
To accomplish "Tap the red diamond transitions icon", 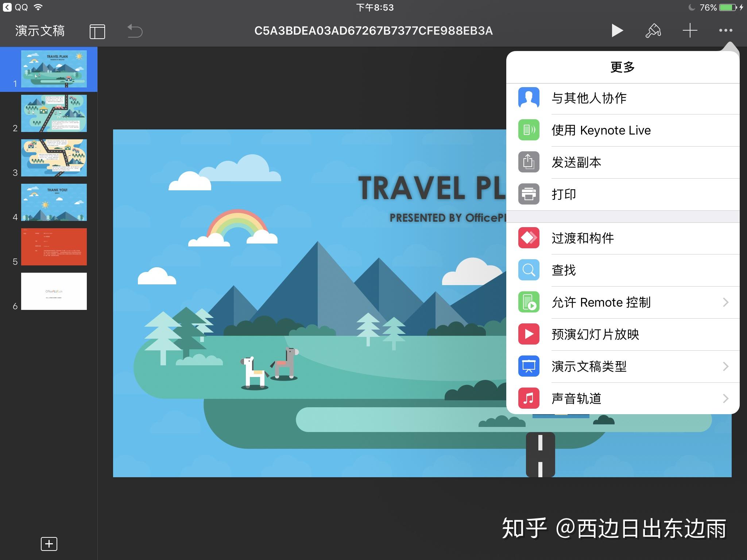I will tap(529, 238).
